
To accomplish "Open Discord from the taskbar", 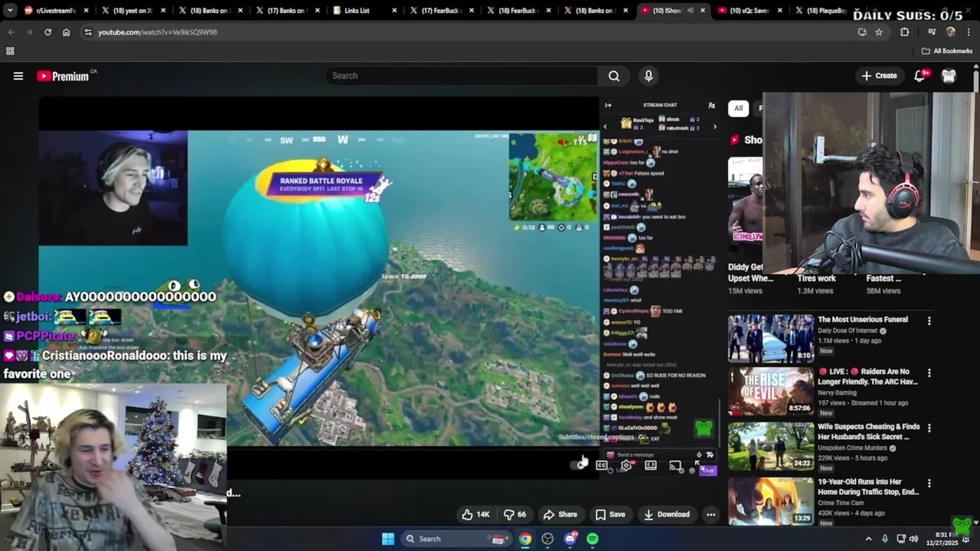I will [570, 539].
